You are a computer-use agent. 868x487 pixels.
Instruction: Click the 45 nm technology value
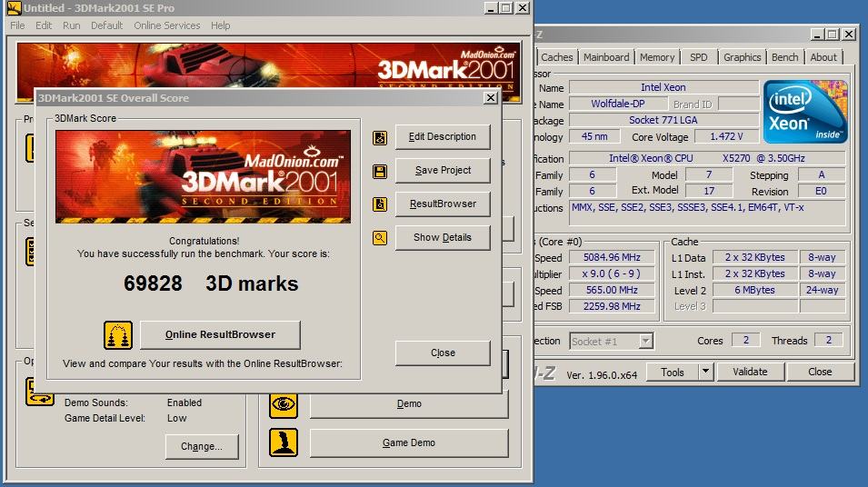pyautogui.click(x=594, y=136)
